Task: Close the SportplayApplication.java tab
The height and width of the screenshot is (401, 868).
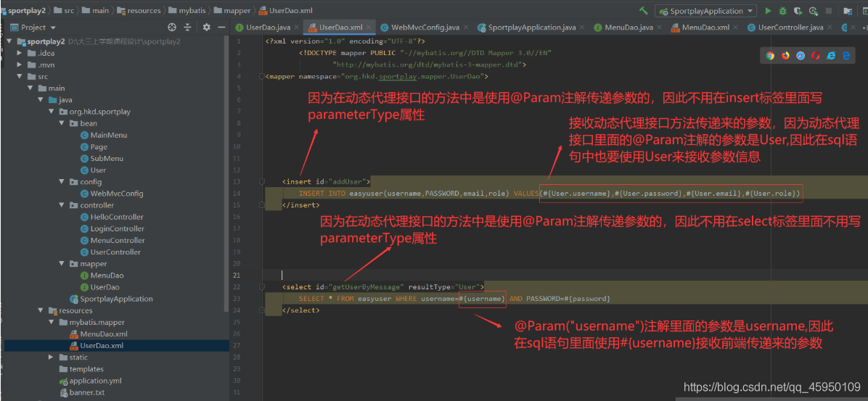Action: coord(583,27)
